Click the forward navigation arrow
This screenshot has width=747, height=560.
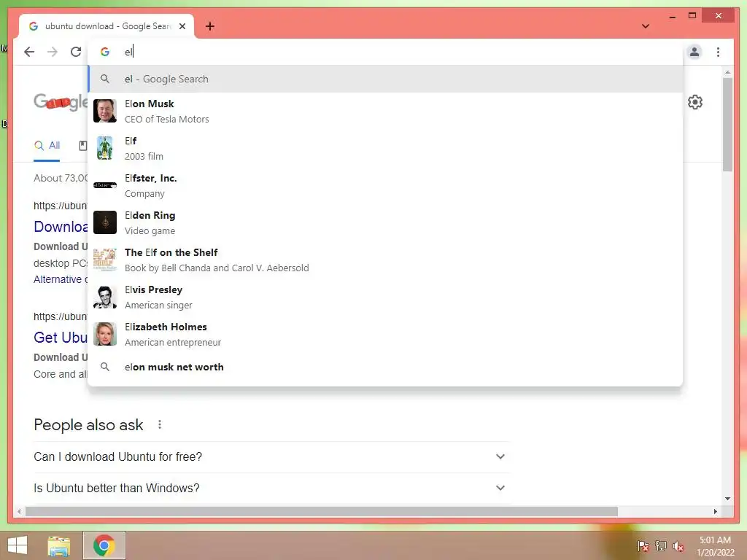pyautogui.click(x=53, y=52)
